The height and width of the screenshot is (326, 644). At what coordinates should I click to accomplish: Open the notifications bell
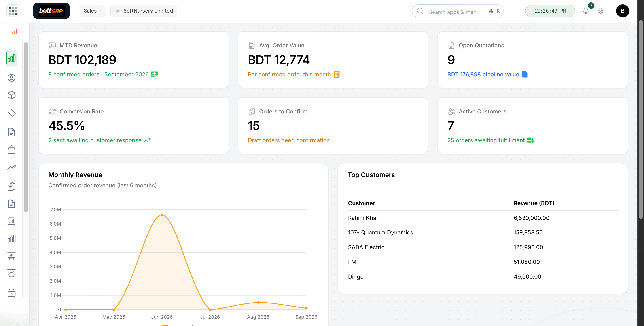pyautogui.click(x=586, y=11)
